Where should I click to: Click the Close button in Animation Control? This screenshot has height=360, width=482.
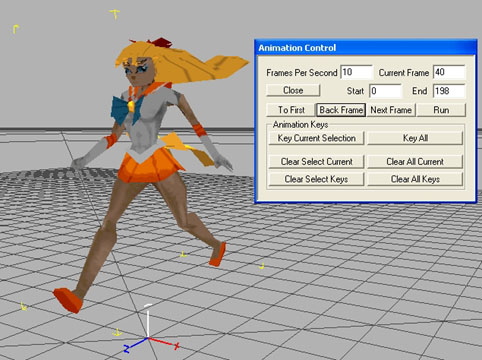[x=293, y=90]
